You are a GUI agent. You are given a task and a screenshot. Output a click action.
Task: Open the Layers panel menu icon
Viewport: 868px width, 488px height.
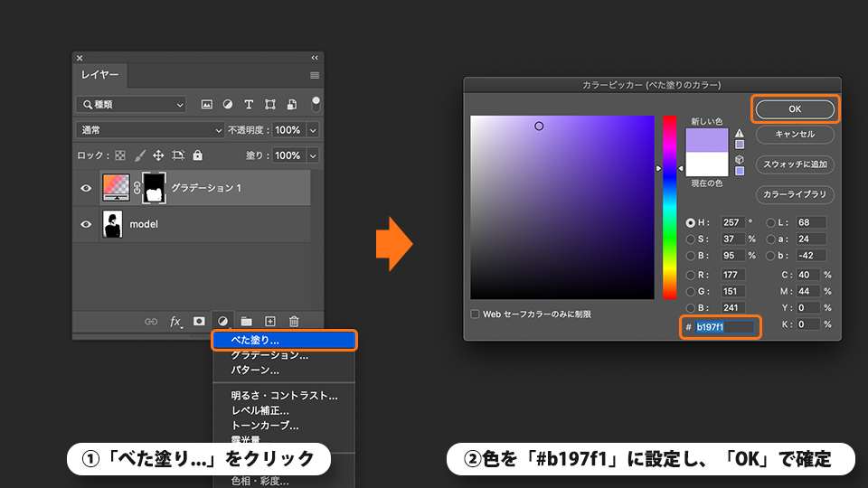(x=315, y=75)
